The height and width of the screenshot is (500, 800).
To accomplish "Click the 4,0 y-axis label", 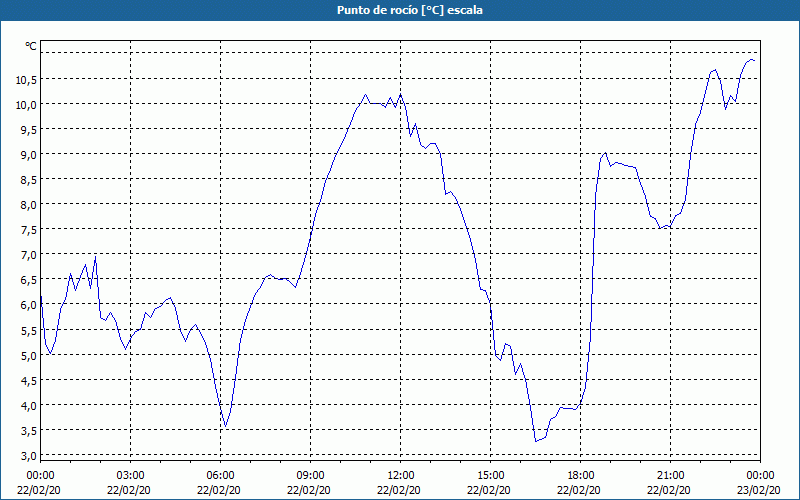I will [28, 405].
